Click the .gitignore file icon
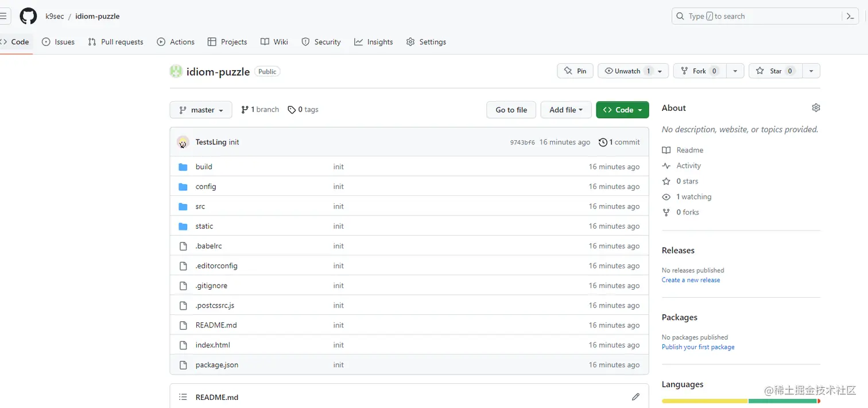This screenshot has height=408, width=868. (x=183, y=286)
